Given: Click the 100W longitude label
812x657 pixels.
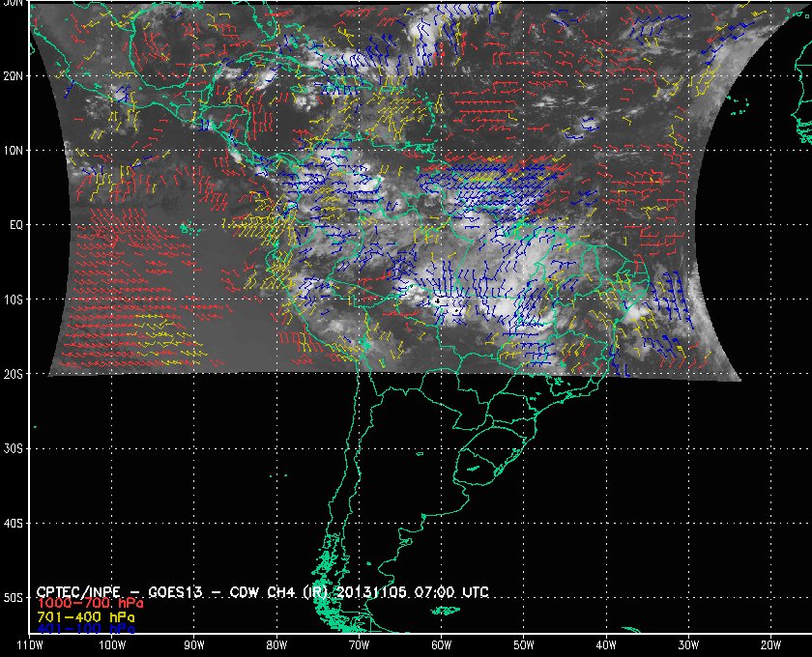Looking at the screenshot, I should 112,645.
